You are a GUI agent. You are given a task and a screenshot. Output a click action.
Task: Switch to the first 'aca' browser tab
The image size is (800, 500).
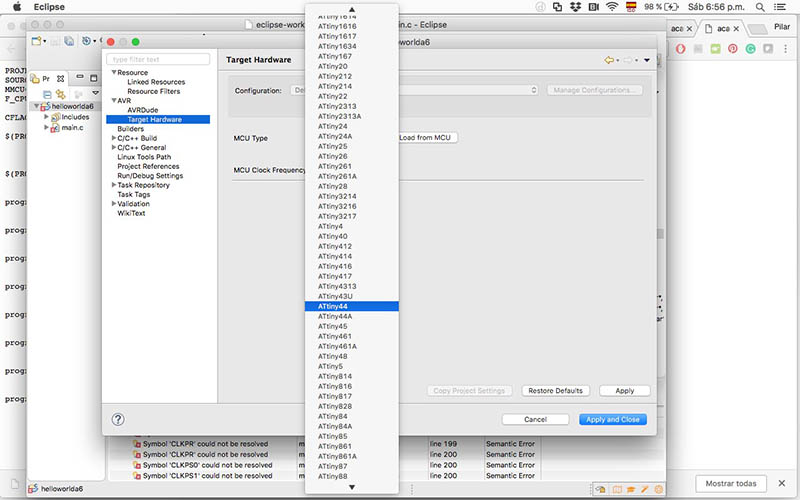[677, 29]
